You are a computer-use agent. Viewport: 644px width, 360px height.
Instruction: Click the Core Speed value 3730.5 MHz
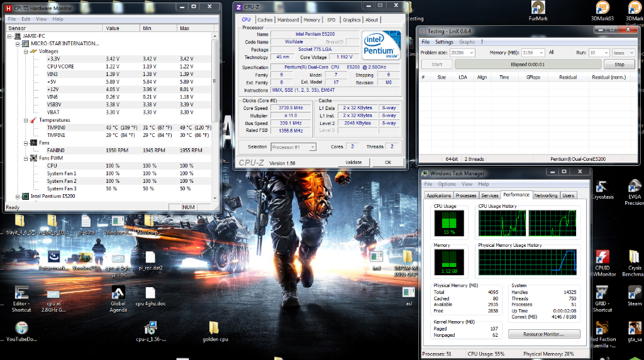point(291,108)
